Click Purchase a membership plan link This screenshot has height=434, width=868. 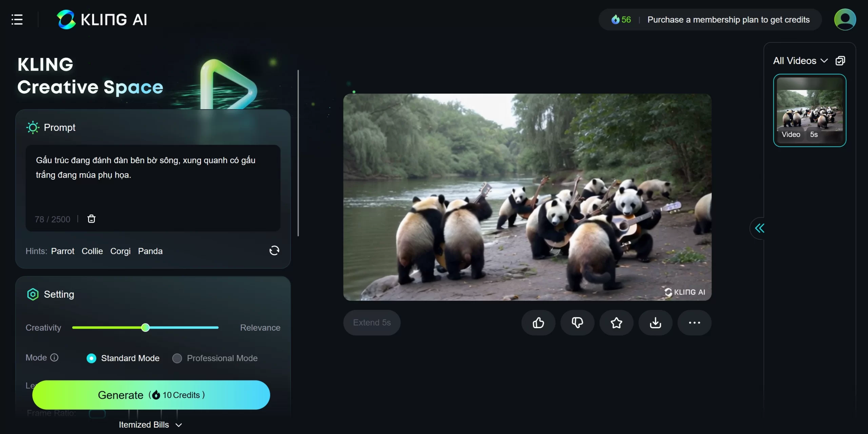(728, 20)
